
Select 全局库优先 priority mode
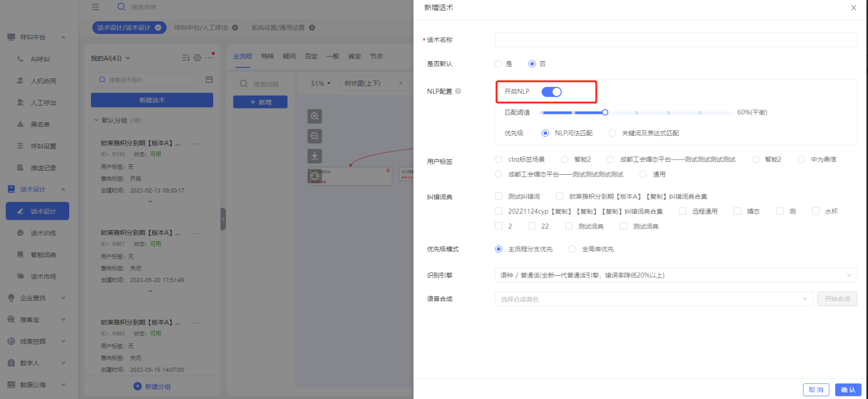[x=572, y=249]
